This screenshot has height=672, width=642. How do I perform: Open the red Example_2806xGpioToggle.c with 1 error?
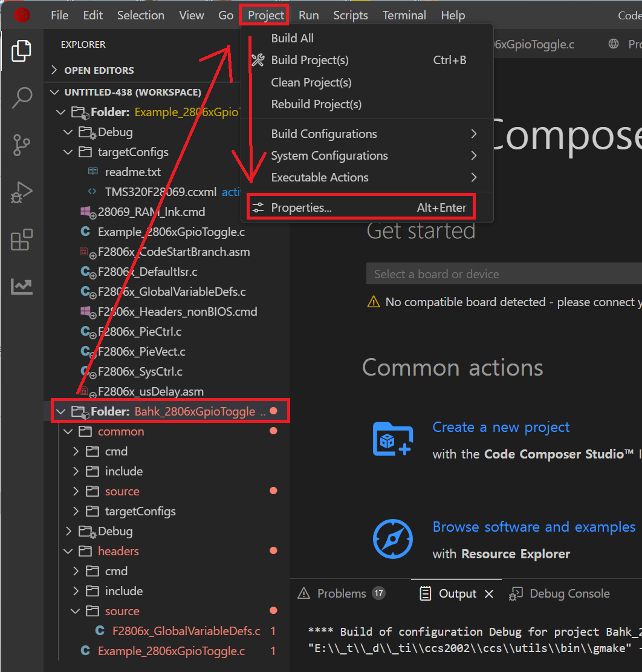[x=171, y=651]
